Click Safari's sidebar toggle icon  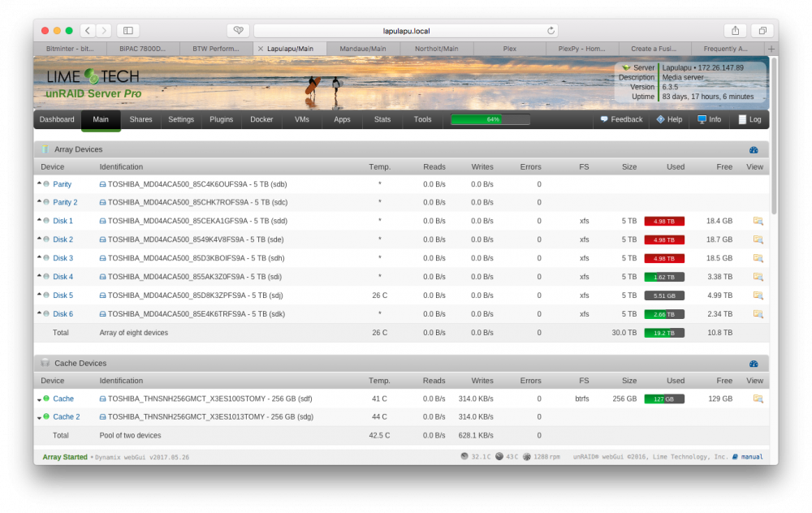click(128, 31)
